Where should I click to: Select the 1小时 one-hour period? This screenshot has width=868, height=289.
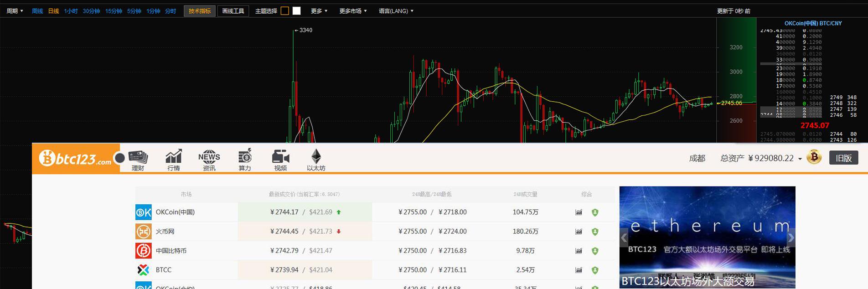[x=71, y=11]
